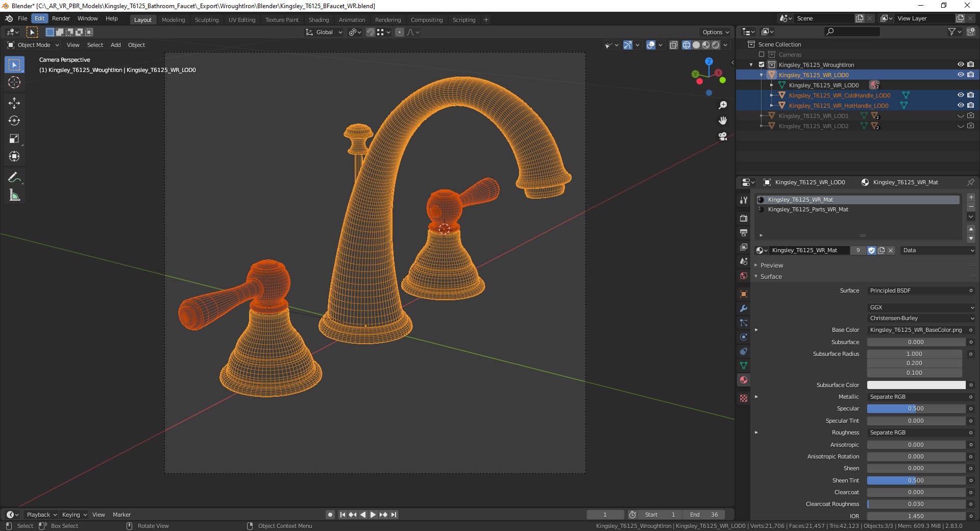Switch to the Shading workspace tab
Screen dimensions: 980x531
318,20
